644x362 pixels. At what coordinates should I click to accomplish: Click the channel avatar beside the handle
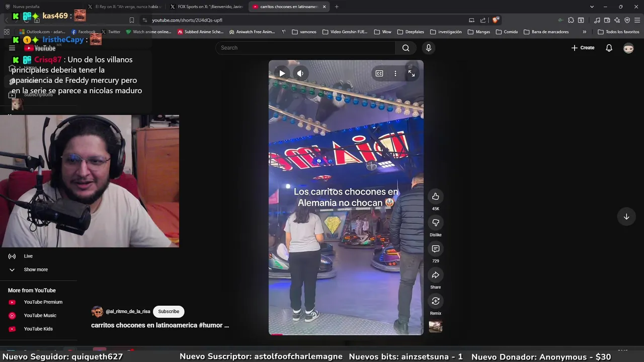click(x=97, y=312)
